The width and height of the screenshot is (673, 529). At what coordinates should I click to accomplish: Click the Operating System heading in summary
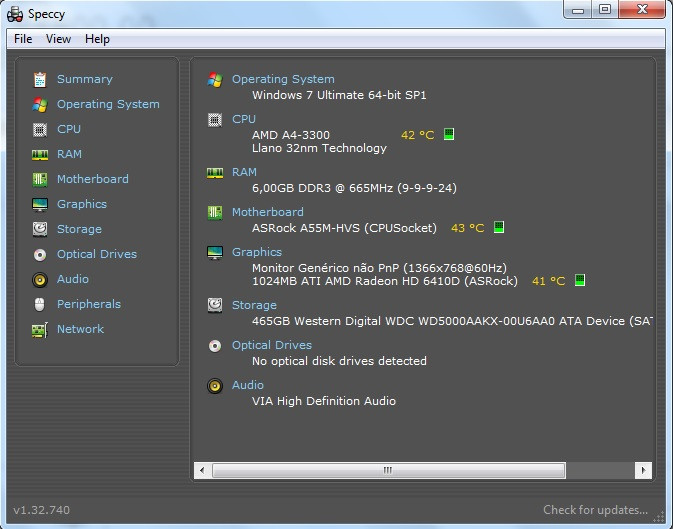tap(283, 79)
